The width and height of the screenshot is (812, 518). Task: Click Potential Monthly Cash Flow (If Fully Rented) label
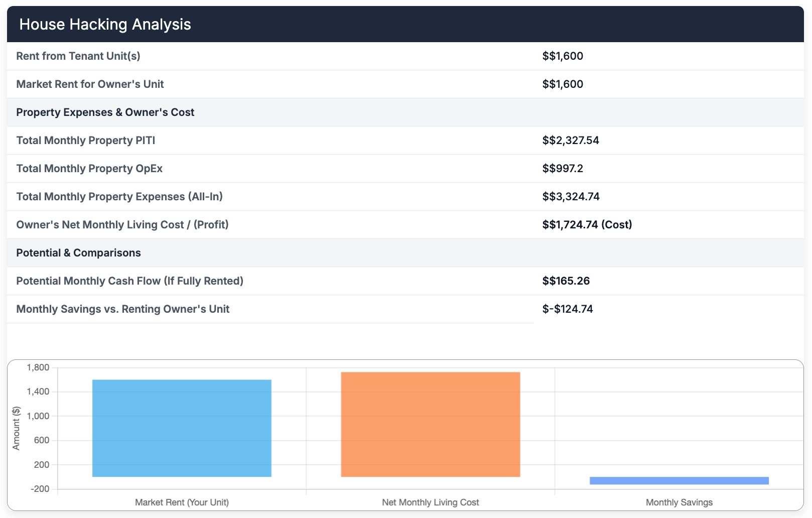coord(129,281)
